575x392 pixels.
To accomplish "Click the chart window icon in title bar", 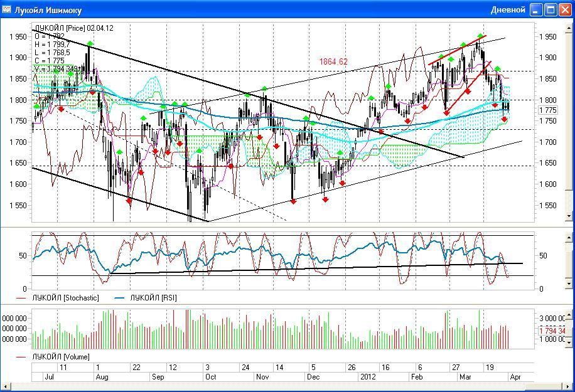I will [x=7, y=9].
